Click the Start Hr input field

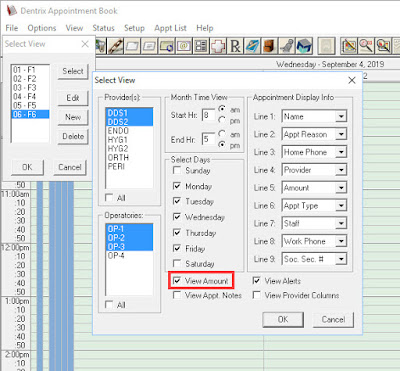(208, 115)
